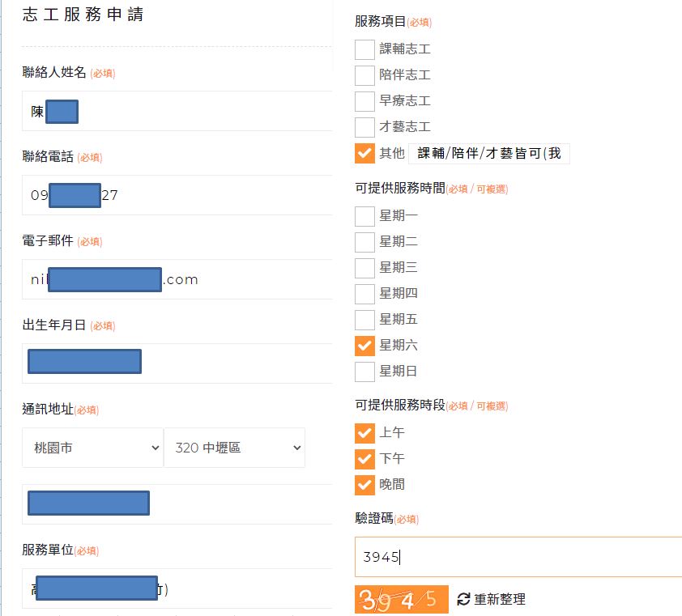Viewport: 682px width, 616px height.
Task: Uncheck the 晚間 time slot
Action: click(x=364, y=485)
